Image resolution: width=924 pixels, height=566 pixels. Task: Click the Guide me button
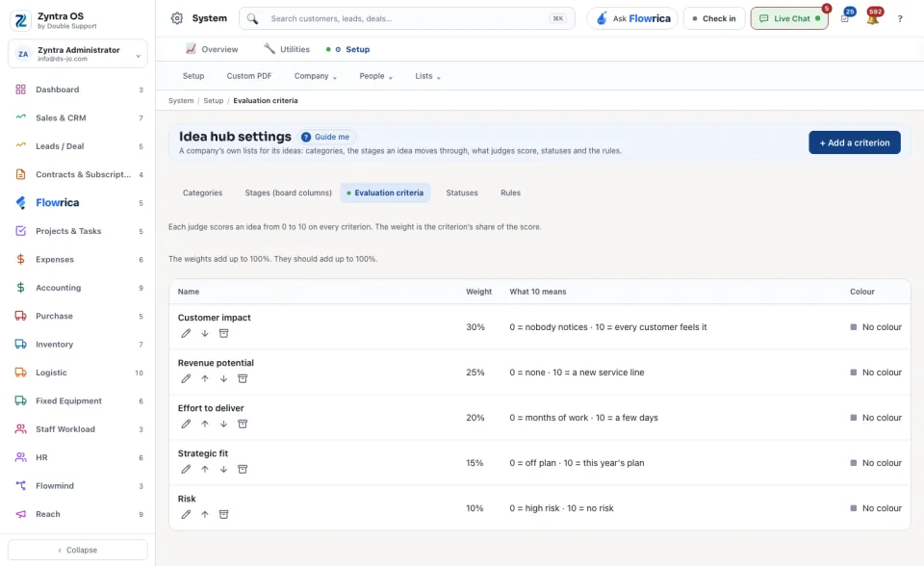coord(325,137)
